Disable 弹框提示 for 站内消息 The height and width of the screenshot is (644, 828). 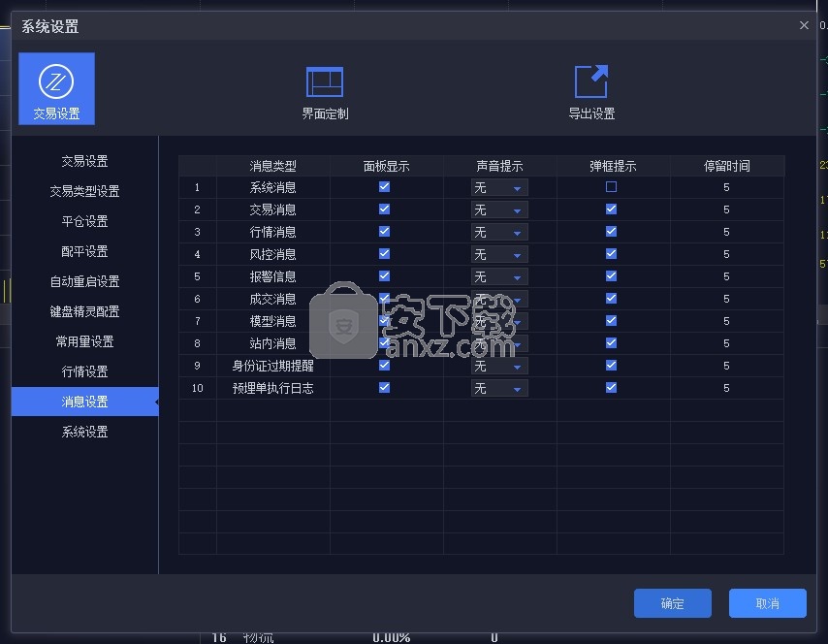tap(611, 343)
